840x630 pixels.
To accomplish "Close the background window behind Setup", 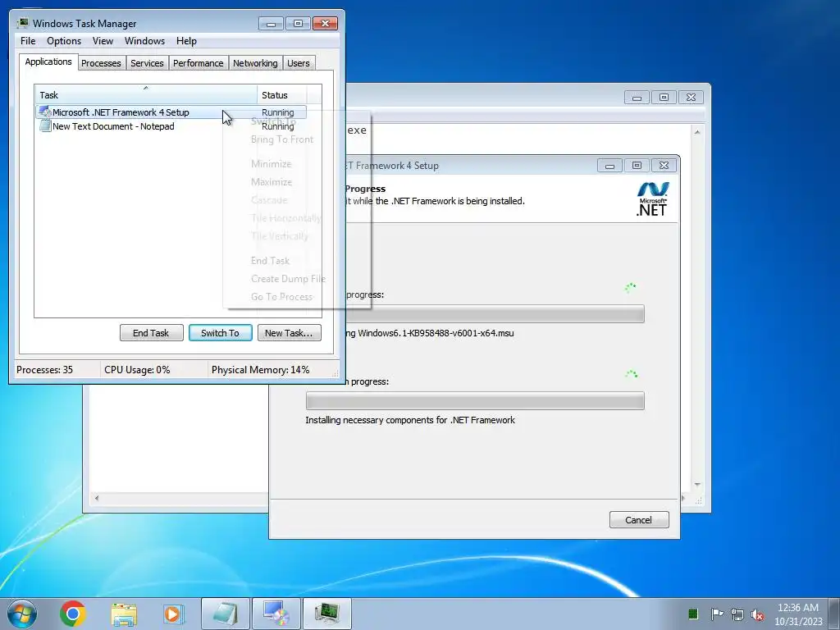I will pyautogui.click(x=691, y=98).
